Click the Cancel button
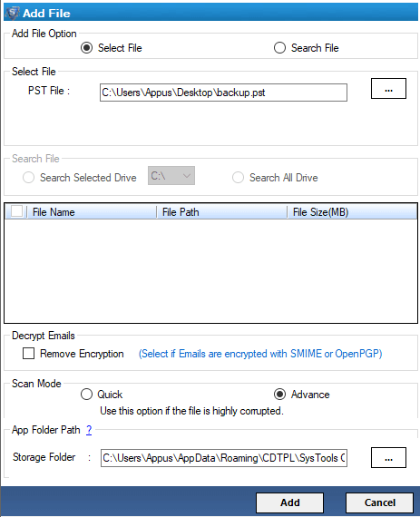This screenshot has width=420, height=517. click(379, 502)
